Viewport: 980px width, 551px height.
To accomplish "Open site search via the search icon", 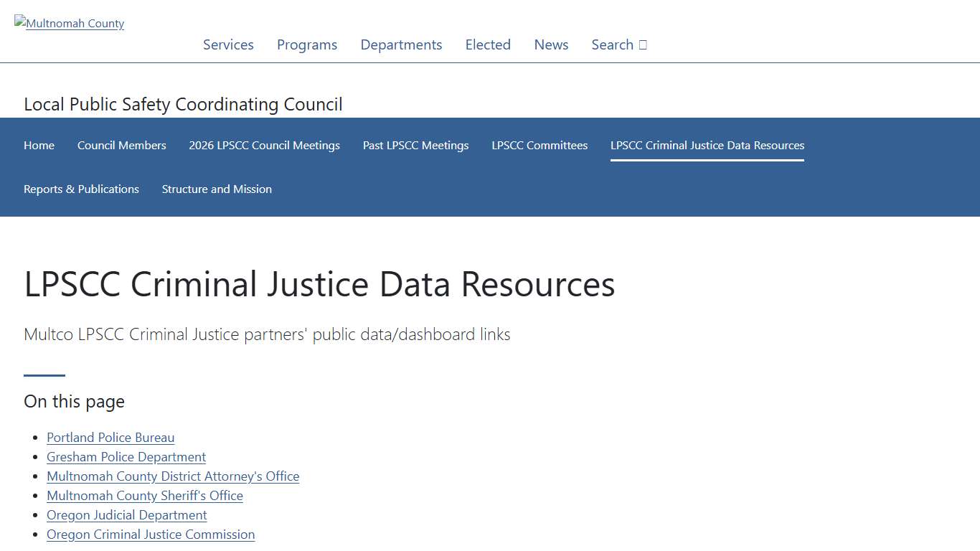I will [x=618, y=44].
